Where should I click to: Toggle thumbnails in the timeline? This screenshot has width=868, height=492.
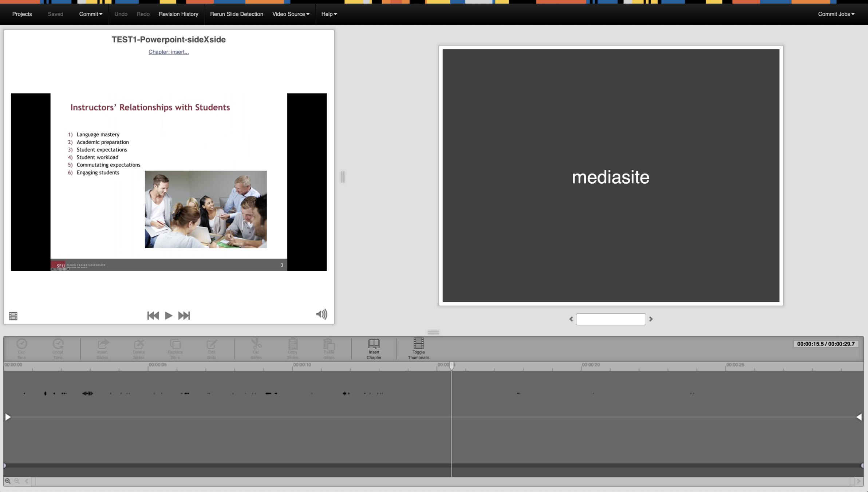418,344
